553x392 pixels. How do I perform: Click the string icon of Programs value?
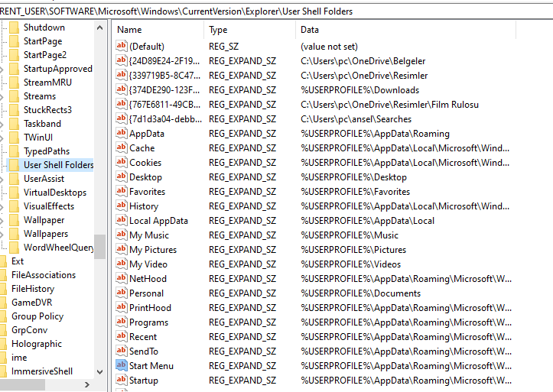point(121,322)
